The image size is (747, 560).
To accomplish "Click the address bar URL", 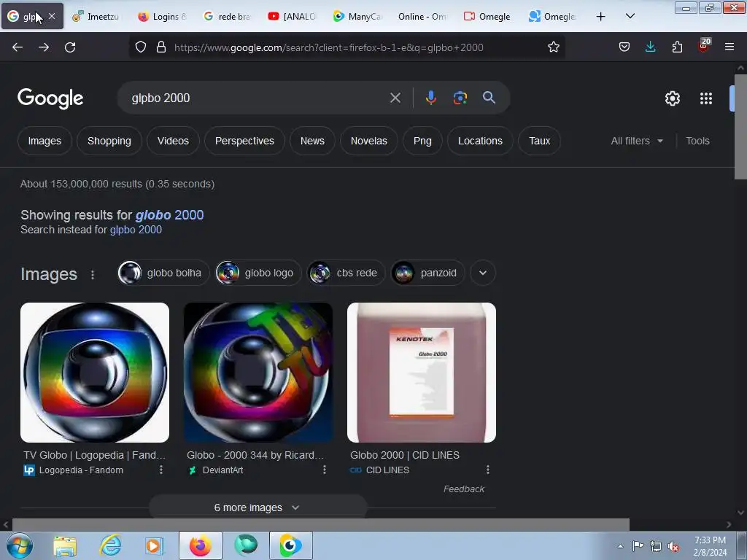I will point(329,47).
